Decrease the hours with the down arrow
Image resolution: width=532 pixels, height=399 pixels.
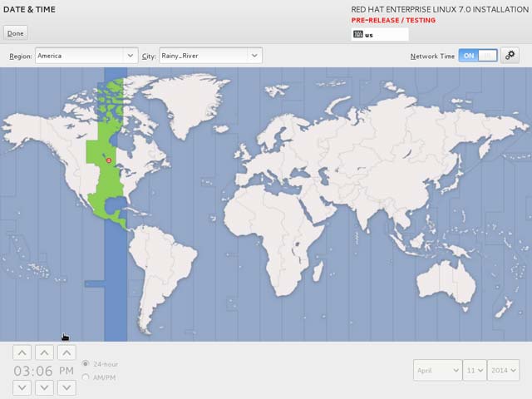click(x=22, y=387)
